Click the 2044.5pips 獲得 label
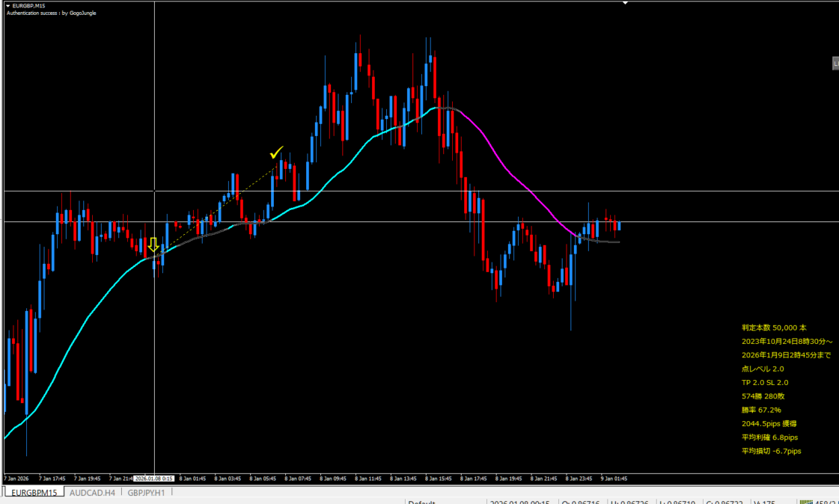 (x=769, y=423)
